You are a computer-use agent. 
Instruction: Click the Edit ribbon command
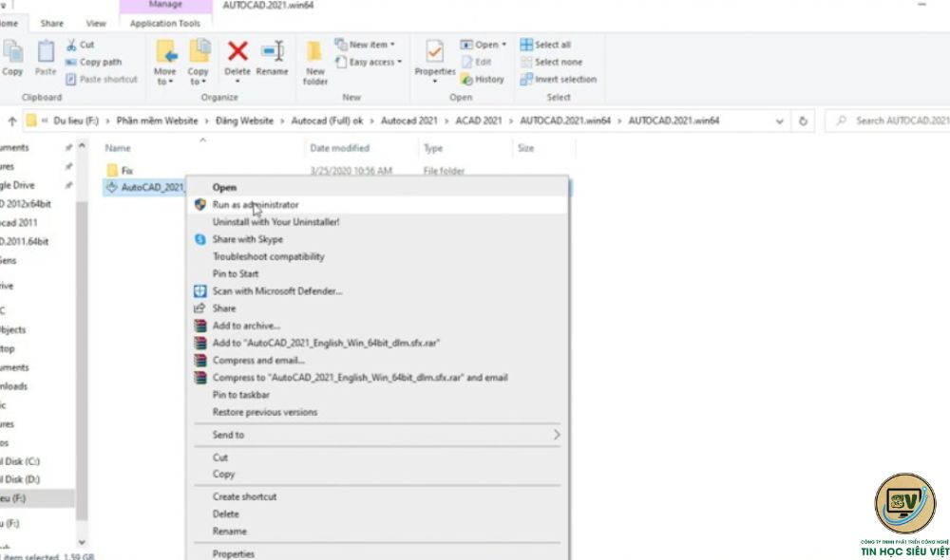[476, 62]
